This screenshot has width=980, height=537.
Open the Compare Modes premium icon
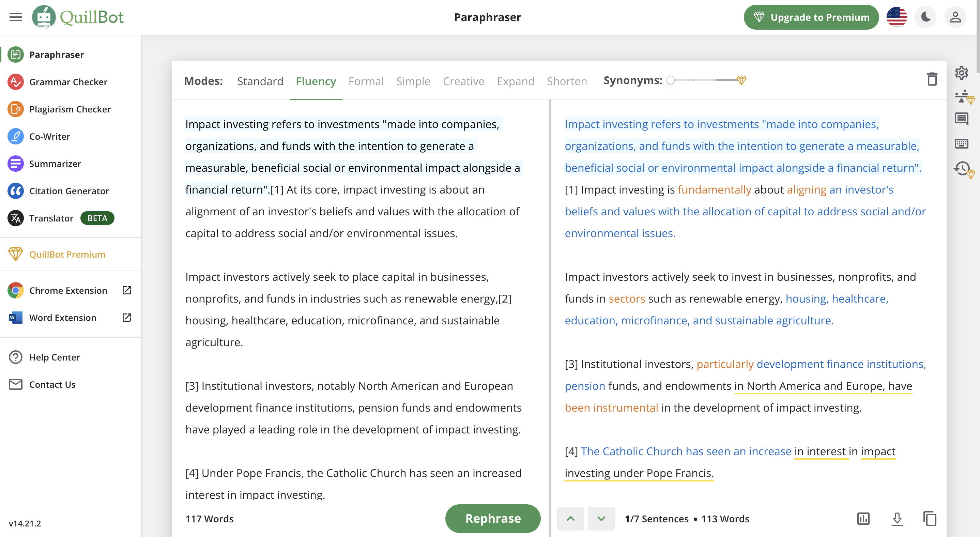click(964, 97)
